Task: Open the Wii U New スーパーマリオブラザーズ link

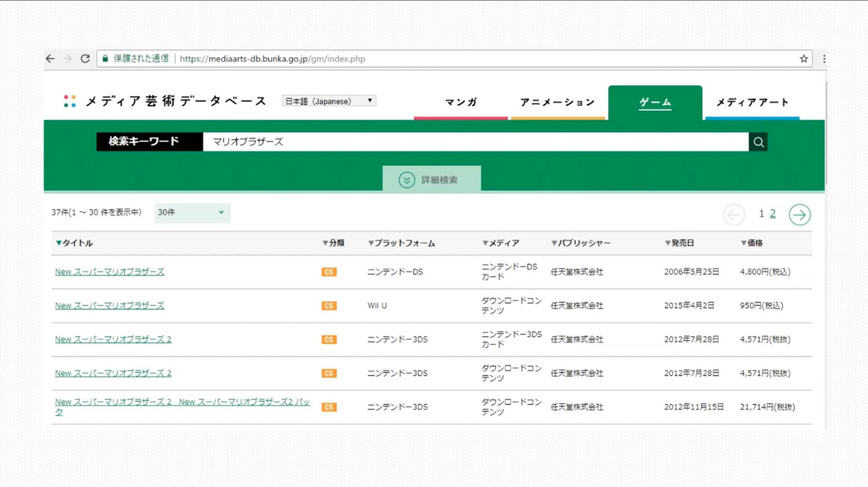Action: (110, 306)
